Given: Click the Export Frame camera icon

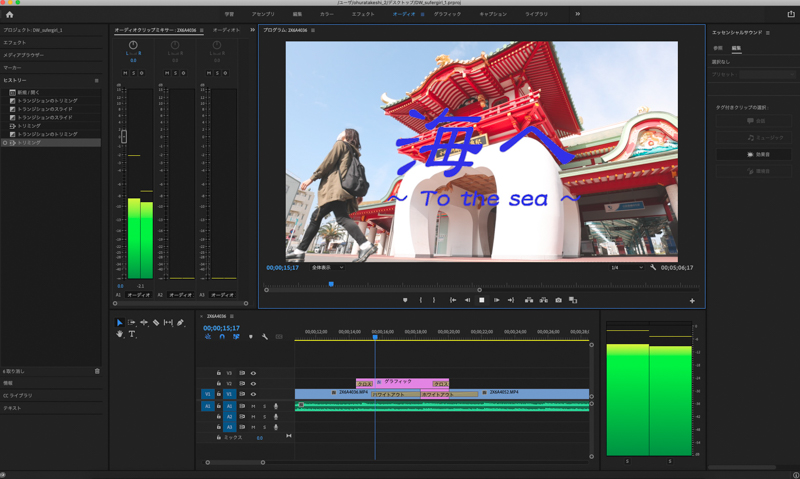Looking at the screenshot, I should (558, 300).
